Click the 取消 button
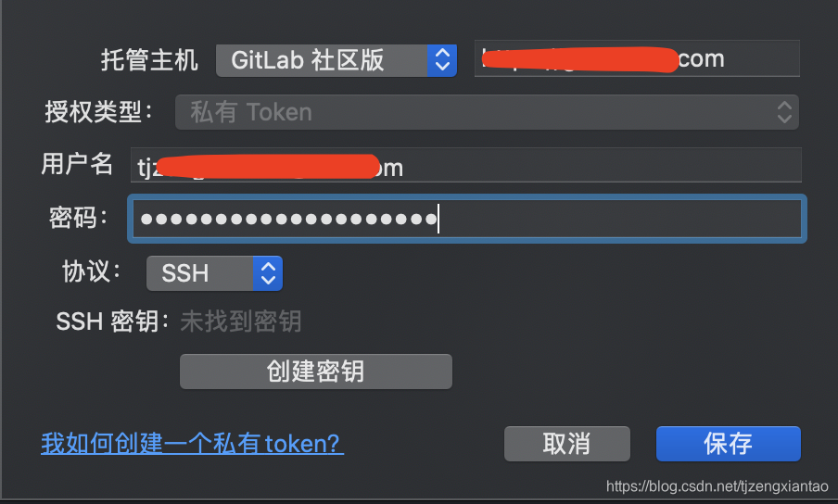The height and width of the screenshot is (504, 838). pyautogui.click(x=567, y=444)
